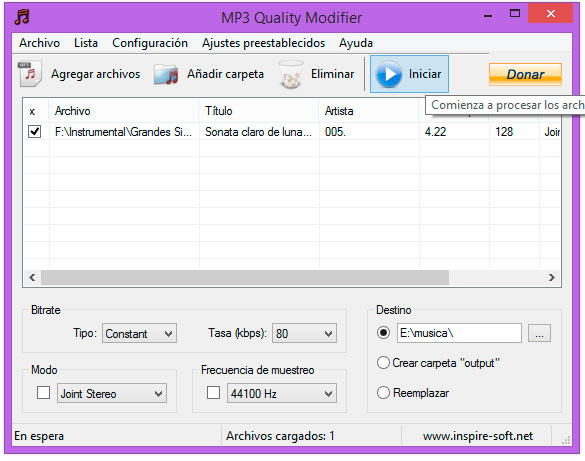
Task: Click the Artista column header
Action: [369, 111]
